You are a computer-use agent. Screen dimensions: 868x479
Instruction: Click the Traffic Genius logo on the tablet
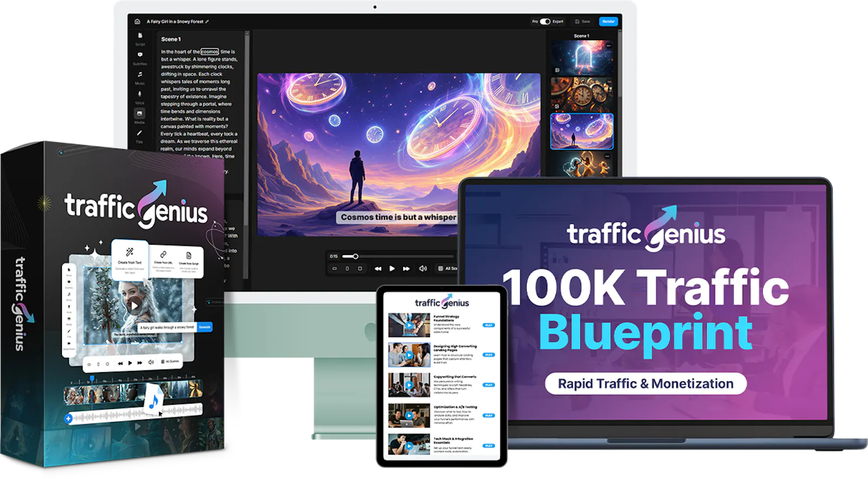coord(442,302)
